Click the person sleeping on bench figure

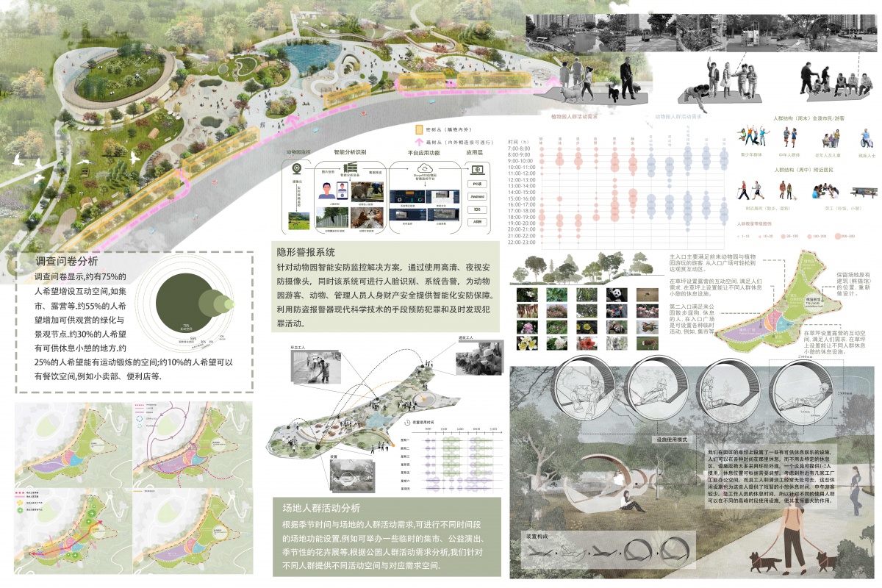pyautogui.click(x=864, y=193)
